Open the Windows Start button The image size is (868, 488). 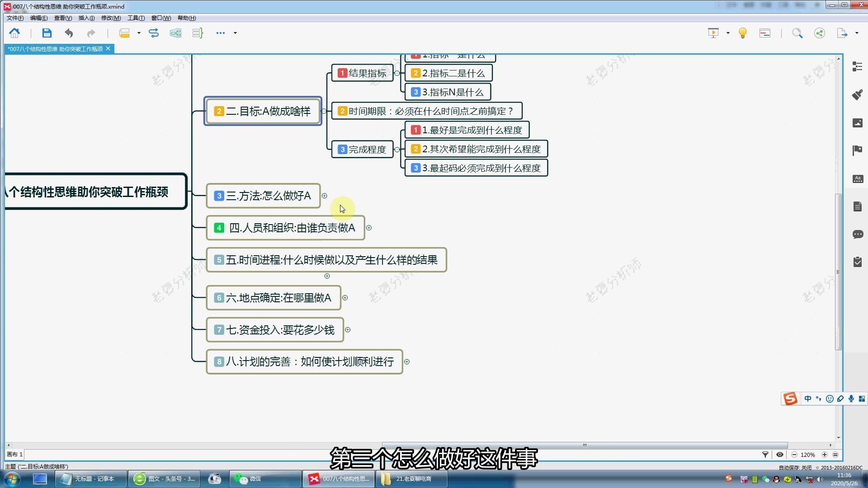coord(12,479)
